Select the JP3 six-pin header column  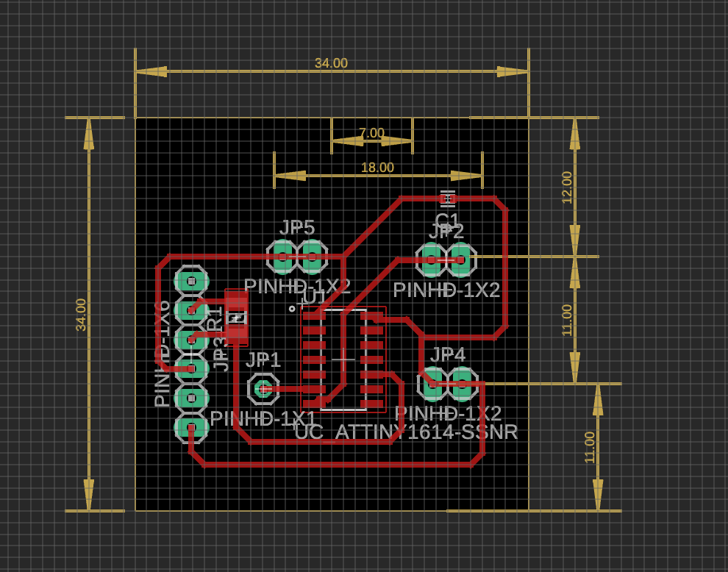pyautogui.click(x=192, y=353)
